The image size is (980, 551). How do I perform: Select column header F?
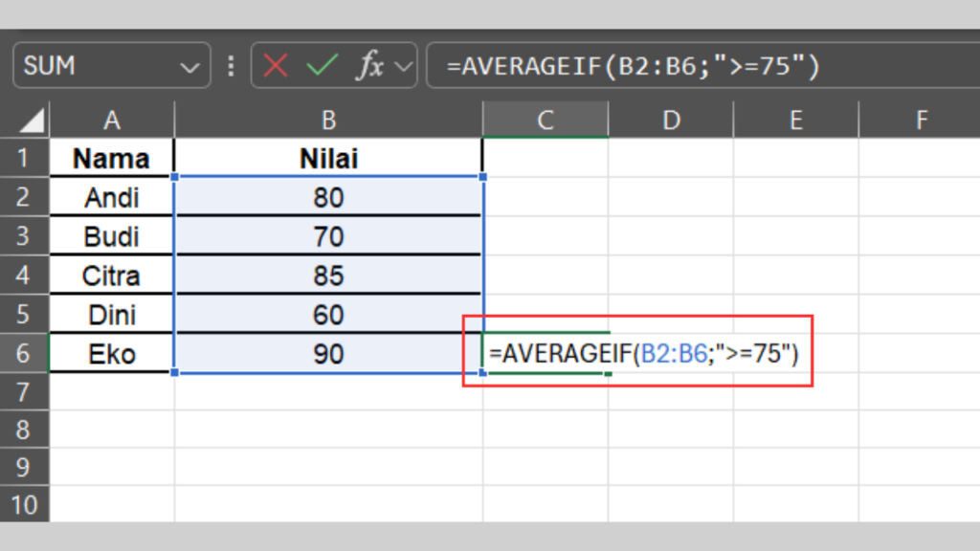point(920,120)
